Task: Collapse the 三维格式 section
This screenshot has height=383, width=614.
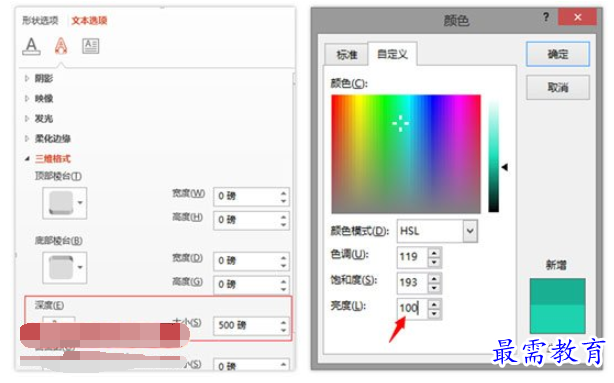Action: 48,159
